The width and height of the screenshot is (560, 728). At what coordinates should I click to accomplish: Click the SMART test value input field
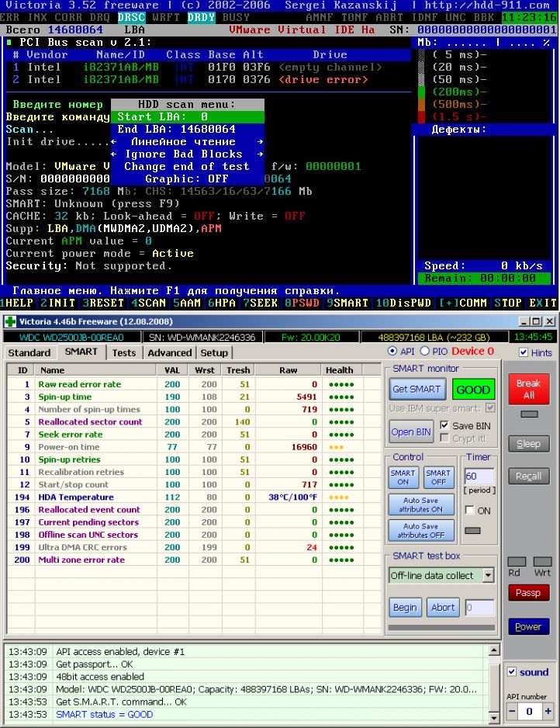coord(480,607)
